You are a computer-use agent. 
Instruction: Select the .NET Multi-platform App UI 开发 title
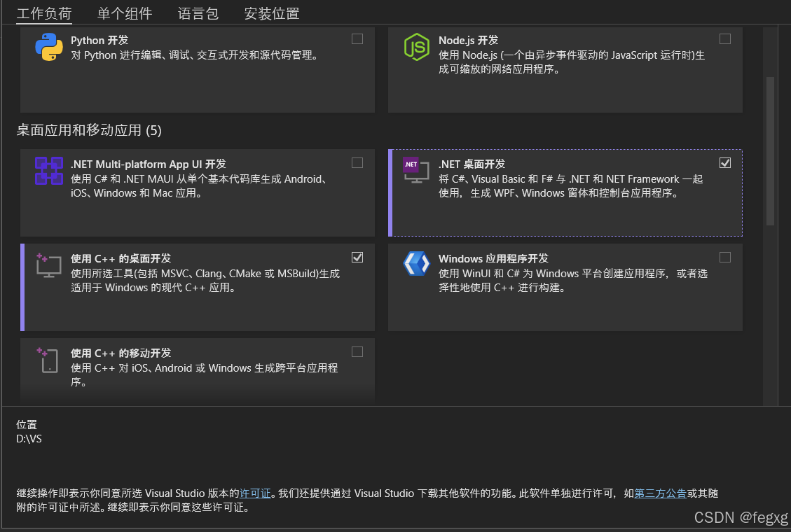(x=149, y=164)
